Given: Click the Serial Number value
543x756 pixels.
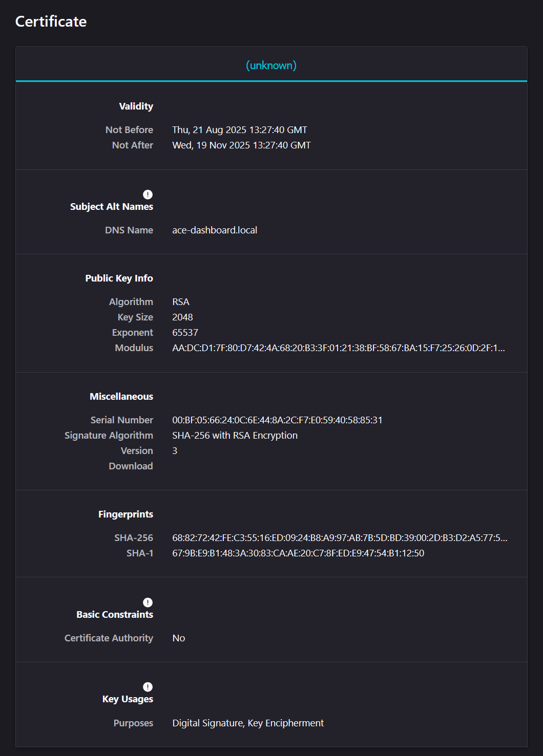Looking at the screenshot, I should (x=277, y=420).
